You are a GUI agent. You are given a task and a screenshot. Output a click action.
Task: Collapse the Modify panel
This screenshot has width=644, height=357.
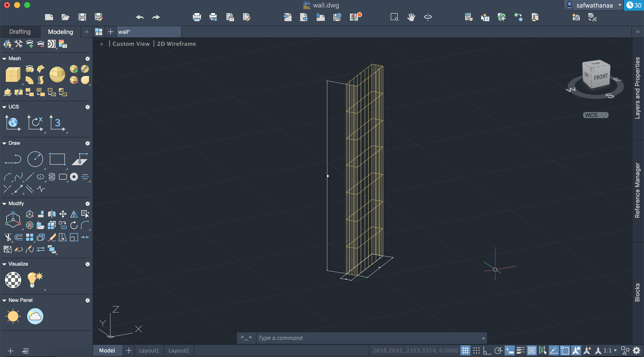[x=4, y=204]
